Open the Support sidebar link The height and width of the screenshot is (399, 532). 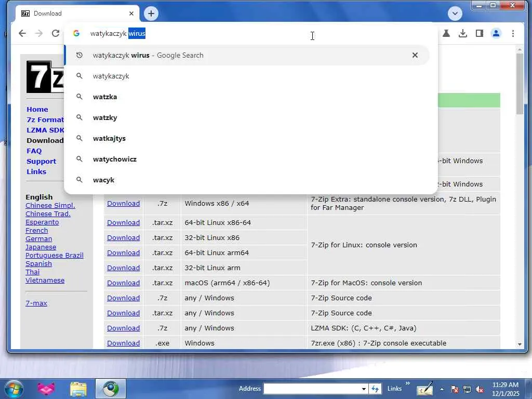[x=42, y=162]
